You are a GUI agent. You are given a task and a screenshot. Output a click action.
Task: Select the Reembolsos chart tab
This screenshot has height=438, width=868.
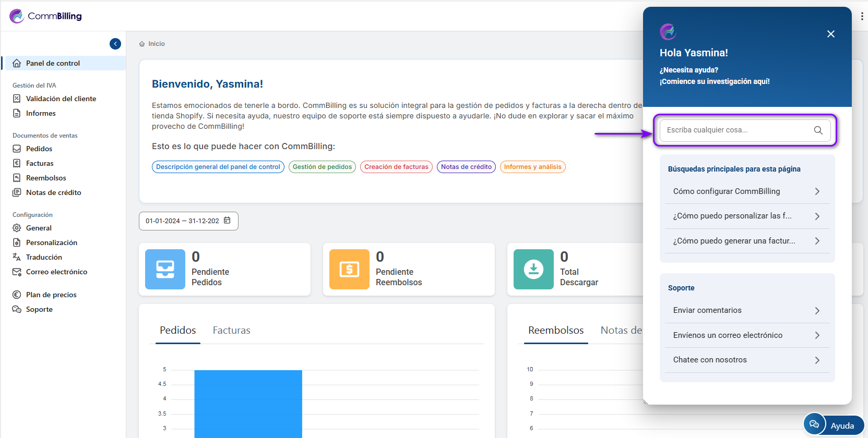pos(555,330)
